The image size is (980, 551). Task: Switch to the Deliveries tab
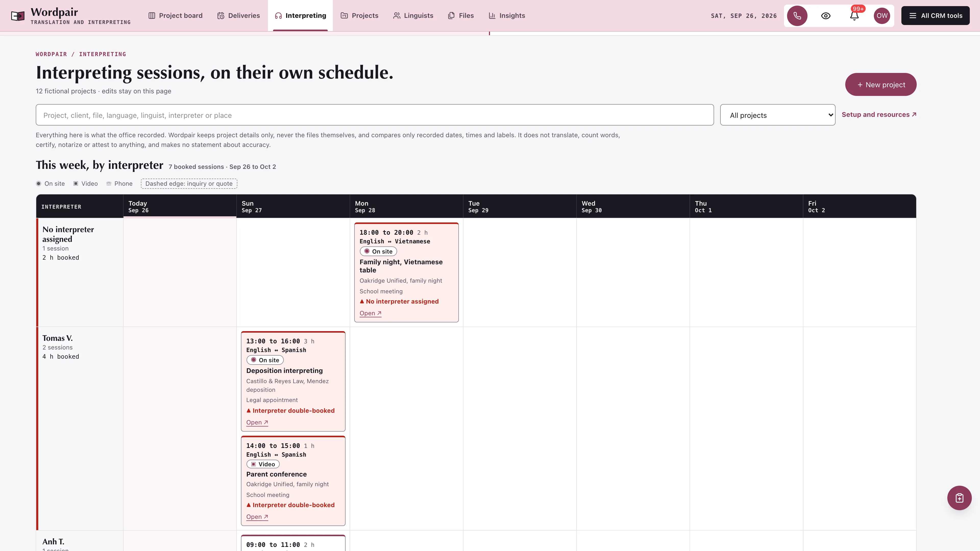[239, 16]
